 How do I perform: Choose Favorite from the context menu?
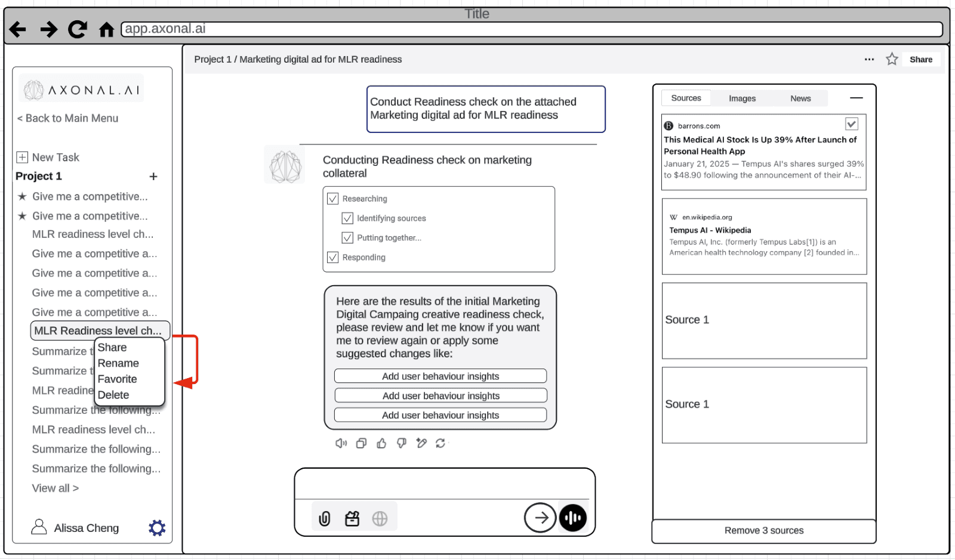pyautogui.click(x=117, y=379)
